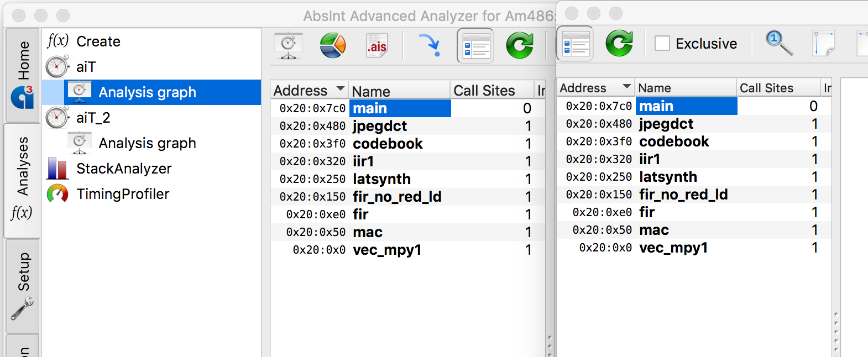This screenshot has height=357, width=868.
Task: Toggle the list view icon in left toolbar
Action: point(475,46)
